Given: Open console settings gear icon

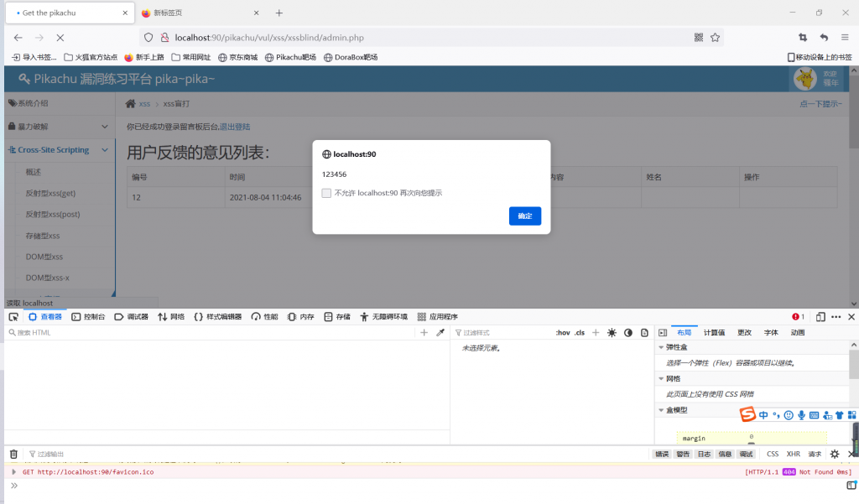Looking at the screenshot, I should click(835, 454).
